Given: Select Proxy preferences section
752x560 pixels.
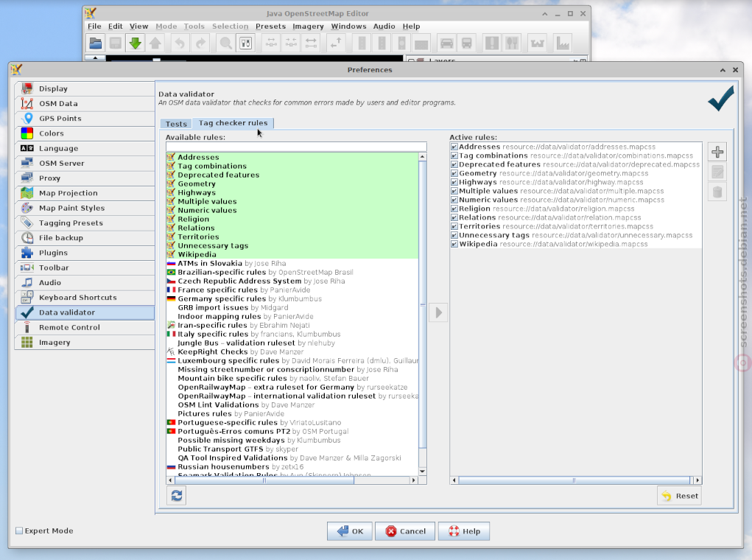Looking at the screenshot, I should pyautogui.click(x=85, y=178).
